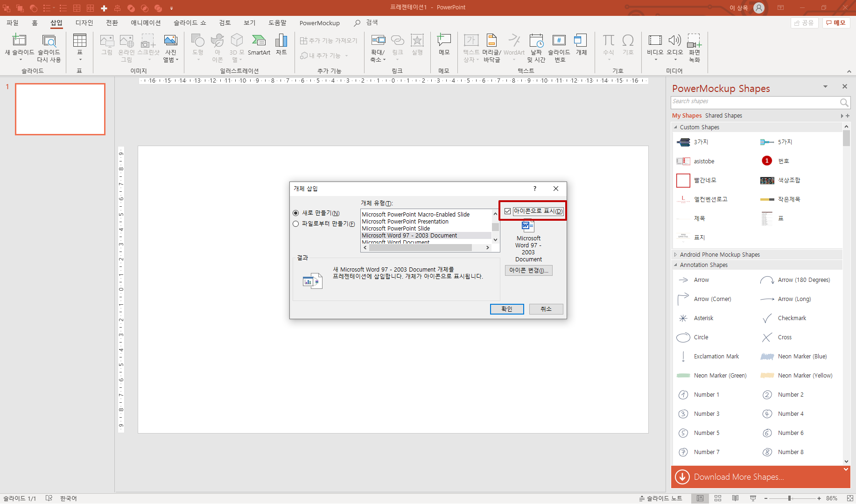Click the 메모 icon in the ribbon
This screenshot has width=856, height=504.
tap(444, 41)
